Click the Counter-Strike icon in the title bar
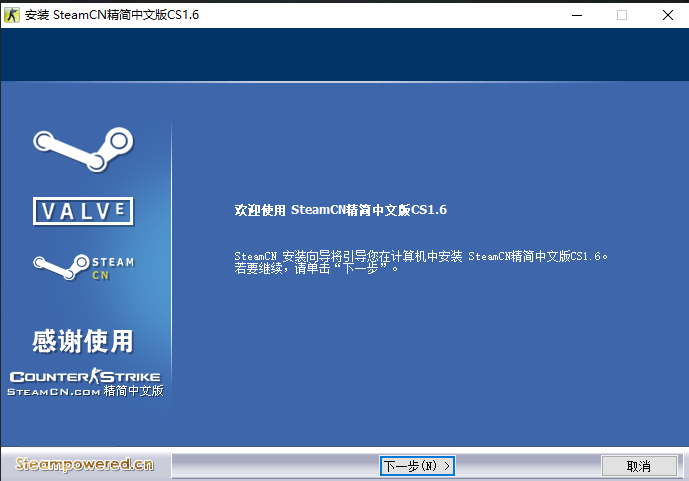 [x=12, y=15]
